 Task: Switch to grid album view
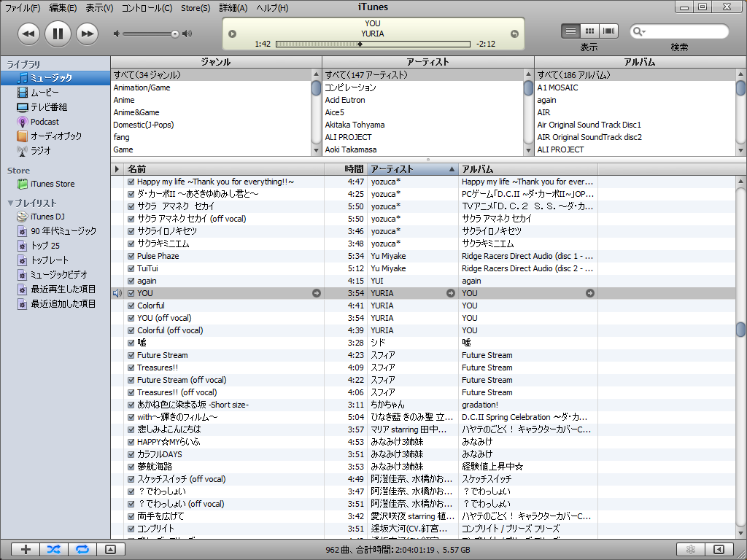[589, 31]
